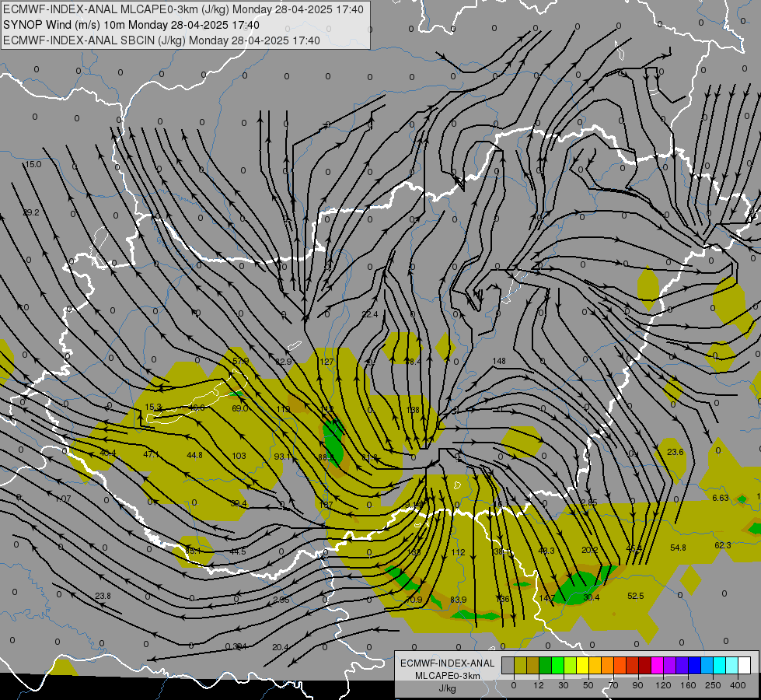This screenshot has height=700, width=761.
Task: Click the map value 93.1
Action: pyautogui.click(x=282, y=456)
